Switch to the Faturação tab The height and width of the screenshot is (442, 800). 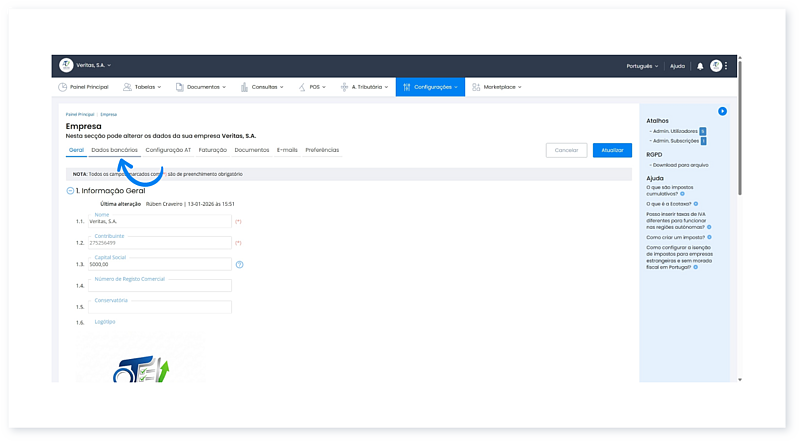[212, 150]
